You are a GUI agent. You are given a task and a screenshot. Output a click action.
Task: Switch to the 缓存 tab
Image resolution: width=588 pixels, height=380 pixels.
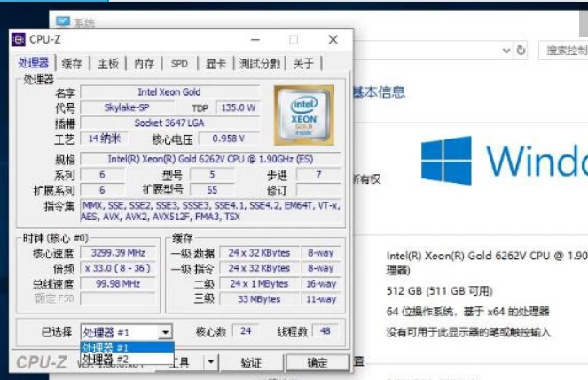pos(72,64)
